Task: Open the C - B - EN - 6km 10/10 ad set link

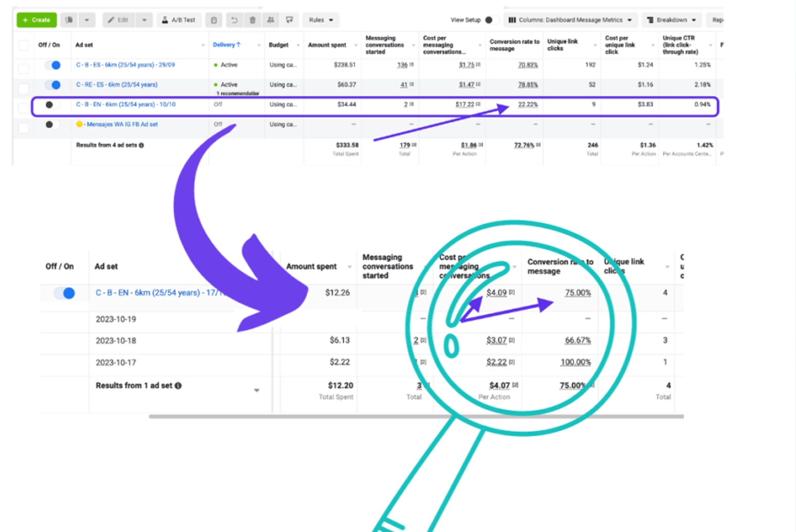Action: click(x=126, y=104)
